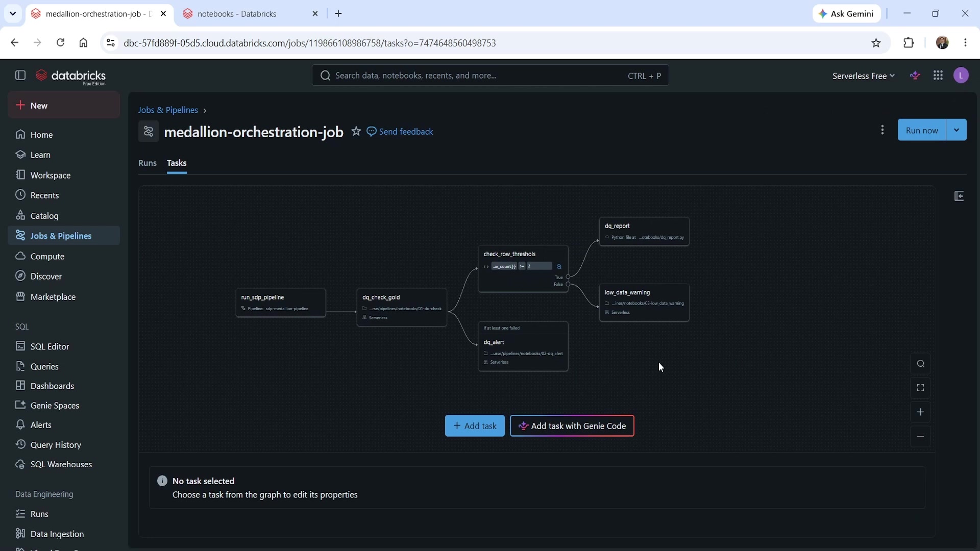Viewport: 980px width, 551px height.
Task: Open SQL Warehouses in the sidebar
Action: pyautogui.click(x=64, y=464)
